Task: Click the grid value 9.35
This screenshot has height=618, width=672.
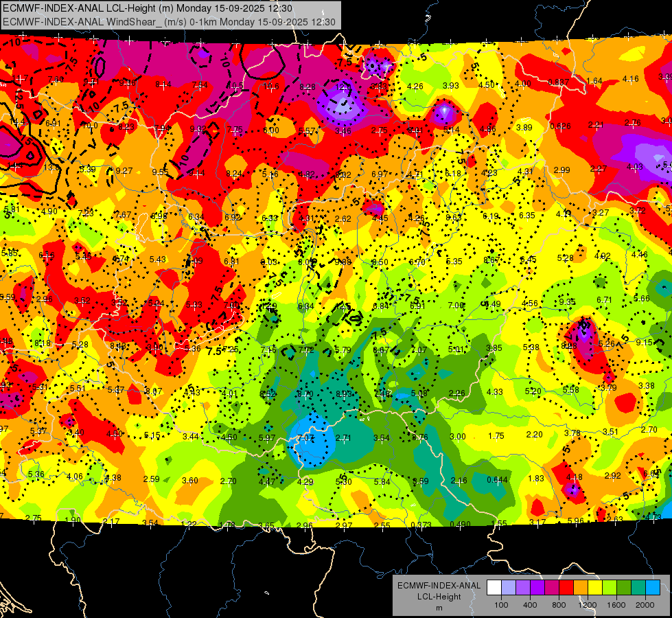Action: pyautogui.click(x=568, y=302)
